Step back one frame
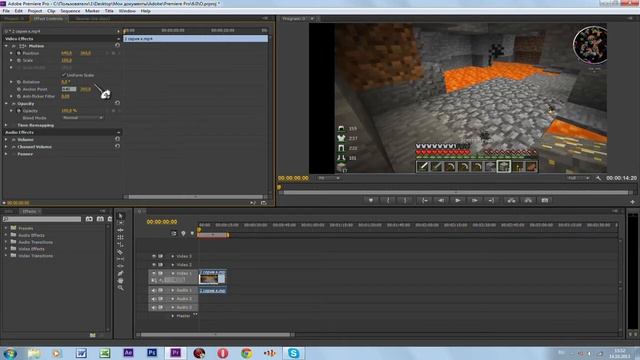Image resolution: width=640 pixels, height=360 pixels. tap(441, 200)
